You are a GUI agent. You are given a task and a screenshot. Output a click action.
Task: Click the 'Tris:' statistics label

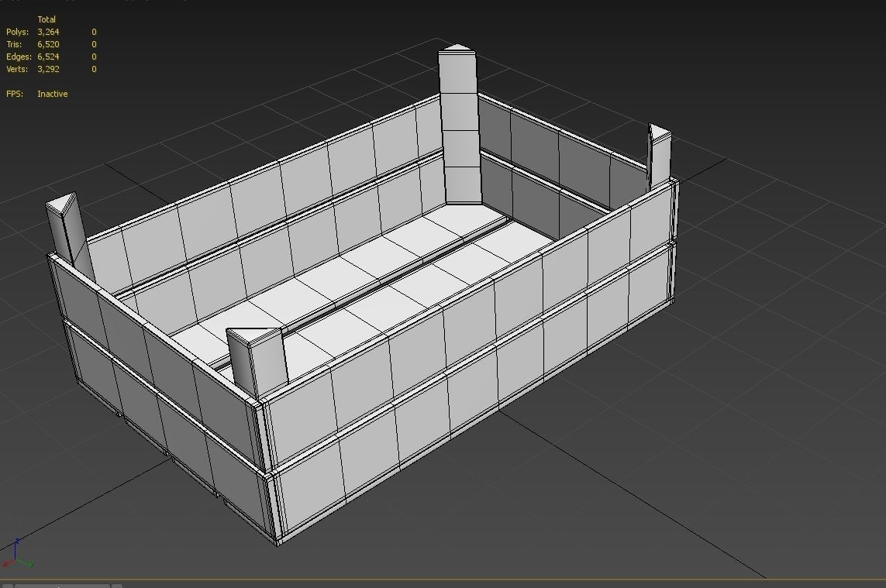13,44
